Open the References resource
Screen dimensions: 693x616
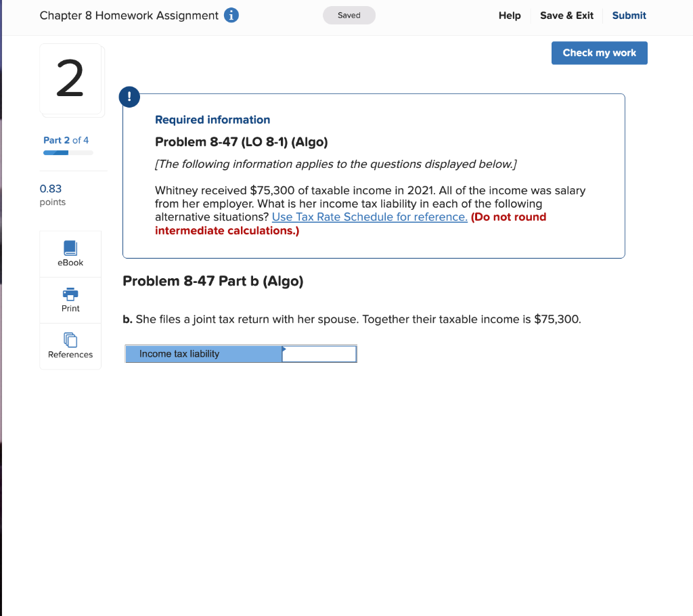click(x=70, y=346)
